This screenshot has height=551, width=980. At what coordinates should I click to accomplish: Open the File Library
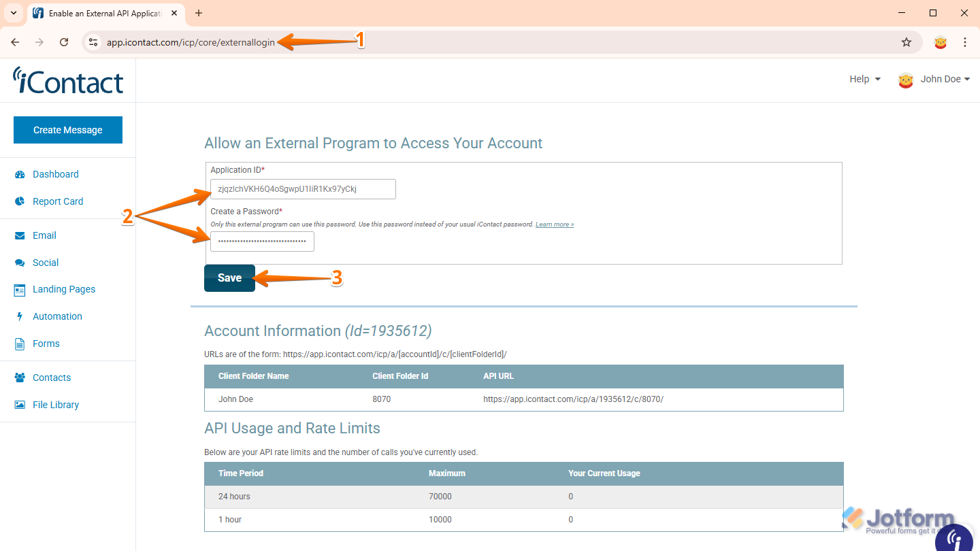(56, 405)
